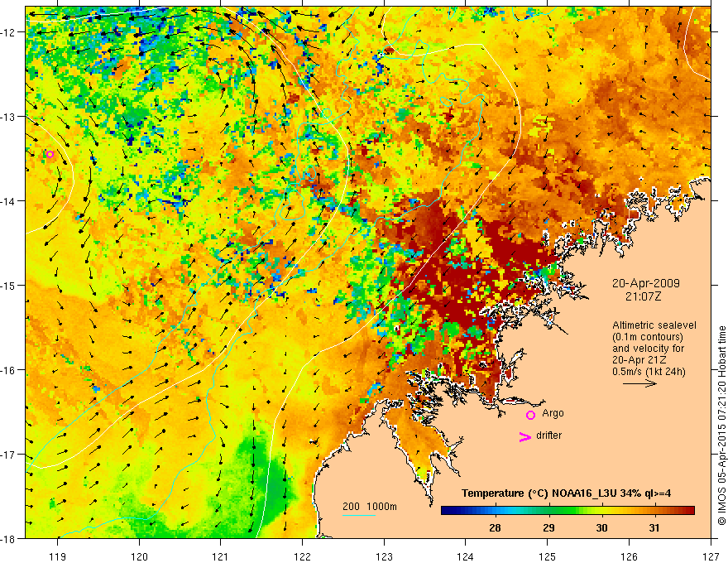Click the colorbar tick label '30'

coord(601,527)
